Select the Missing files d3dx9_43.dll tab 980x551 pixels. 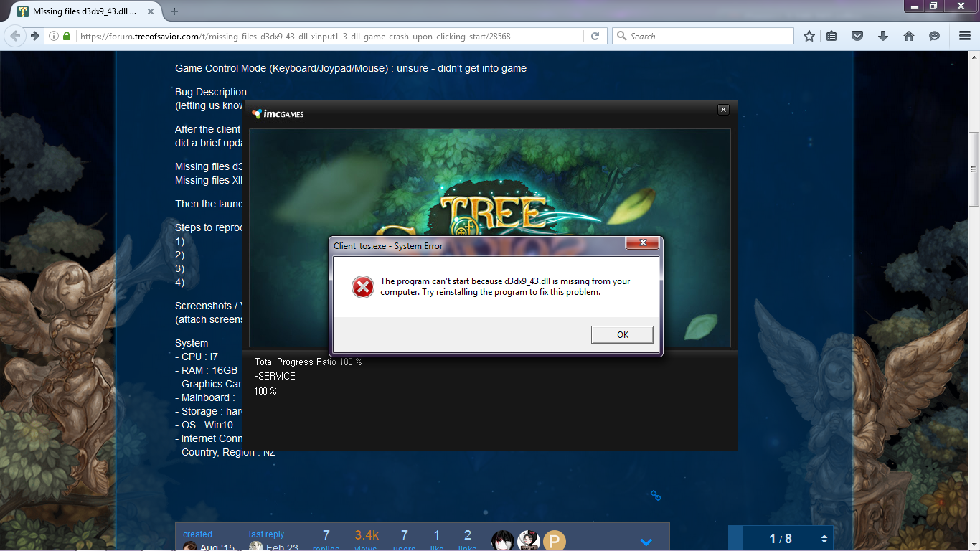(85, 11)
